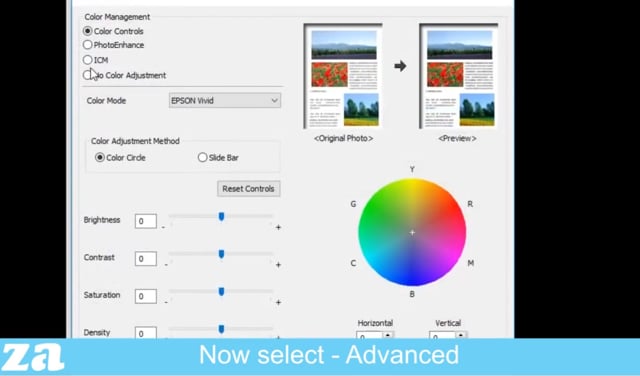The image size is (640, 376).
Task: Click the Color Adjustment Method label
Action: pos(135,141)
